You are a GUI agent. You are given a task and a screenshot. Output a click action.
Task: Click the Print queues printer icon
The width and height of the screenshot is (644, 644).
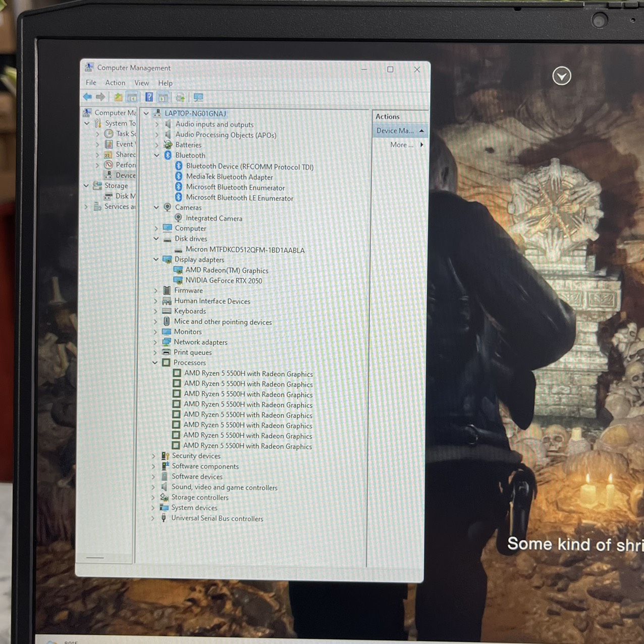[167, 352]
